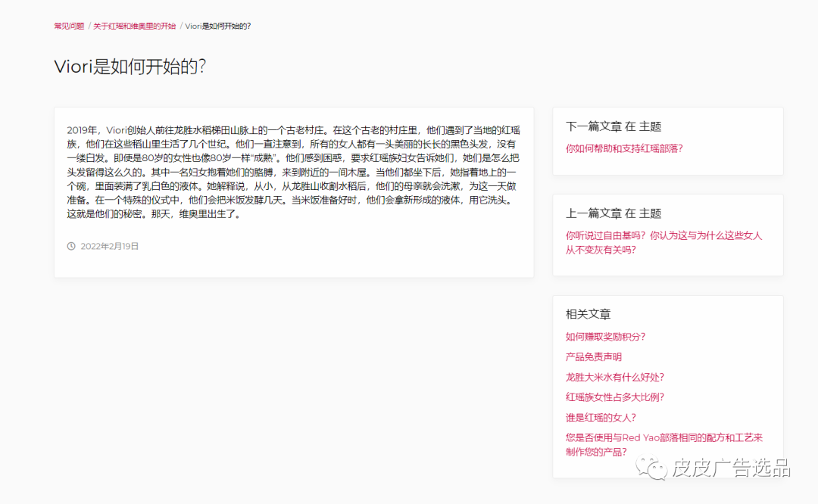Open related article 如何赚取奖励积分?

(605, 337)
